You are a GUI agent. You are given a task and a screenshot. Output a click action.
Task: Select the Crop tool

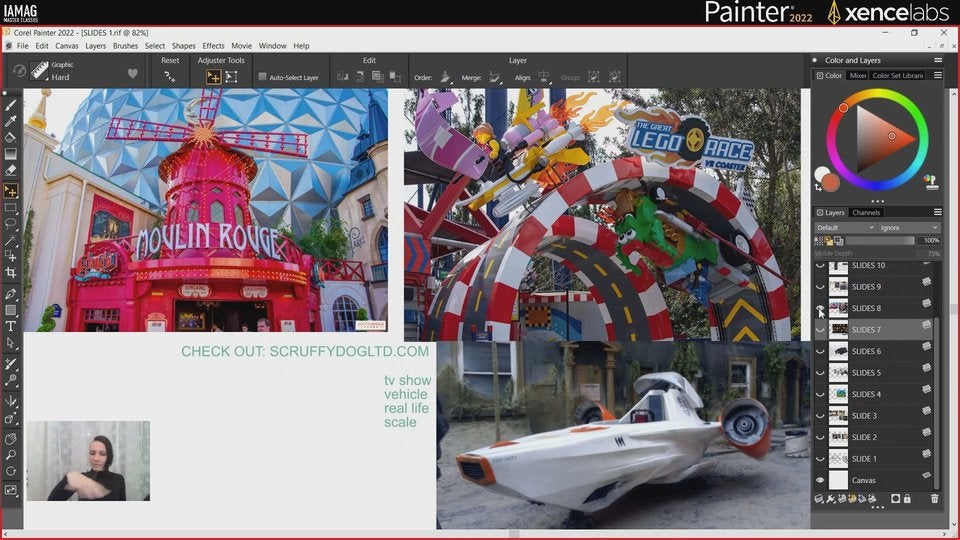pos(11,273)
